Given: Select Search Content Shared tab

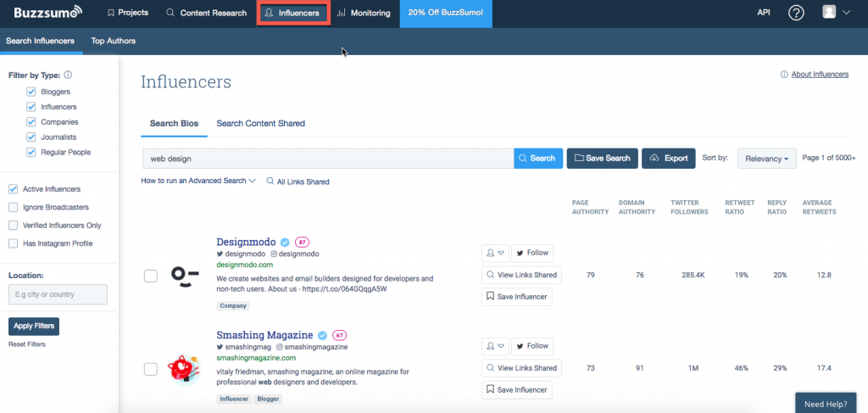Looking at the screenshot, I should pos(261,124).
